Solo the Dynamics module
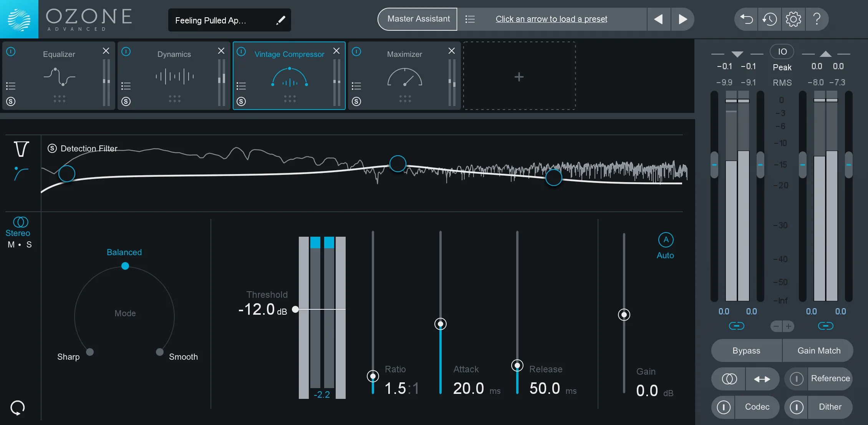 click(126, 101)
